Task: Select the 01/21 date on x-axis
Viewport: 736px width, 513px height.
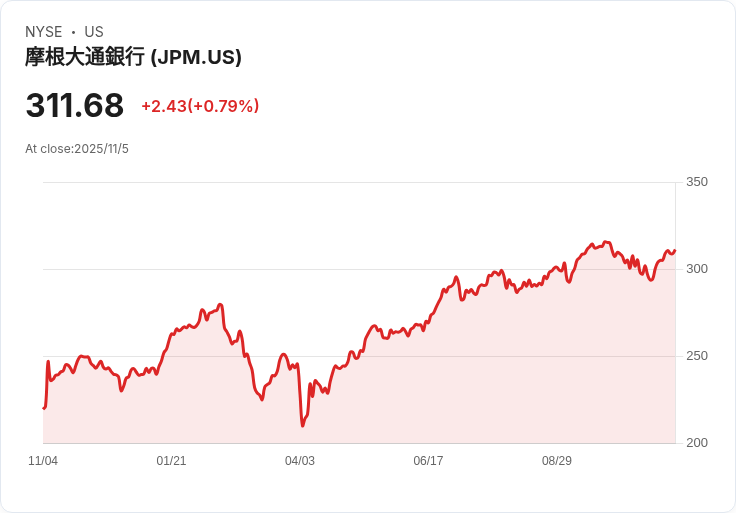Action: pos(171,461)
